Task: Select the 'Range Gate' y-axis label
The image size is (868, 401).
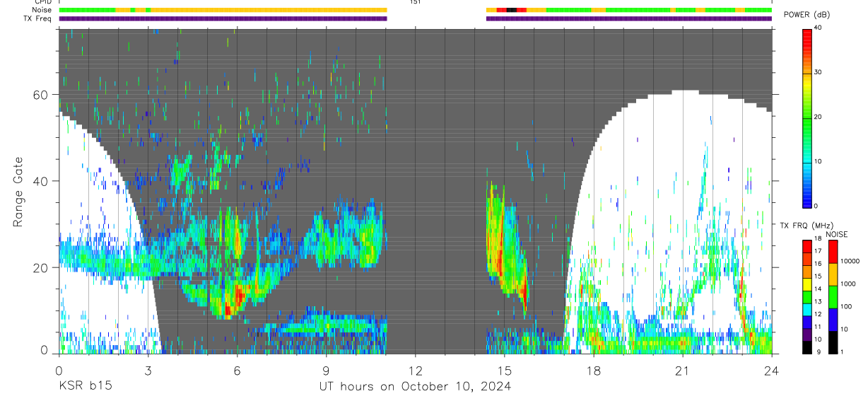Action: coord(18,192)
